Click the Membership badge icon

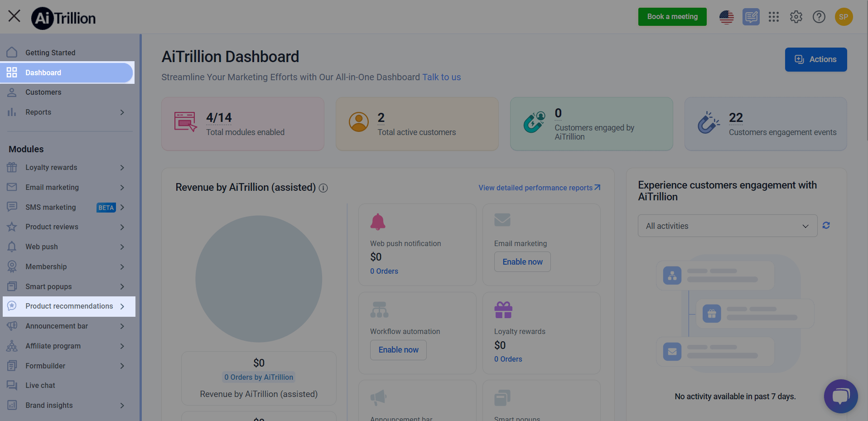click(x=12, y=266)
